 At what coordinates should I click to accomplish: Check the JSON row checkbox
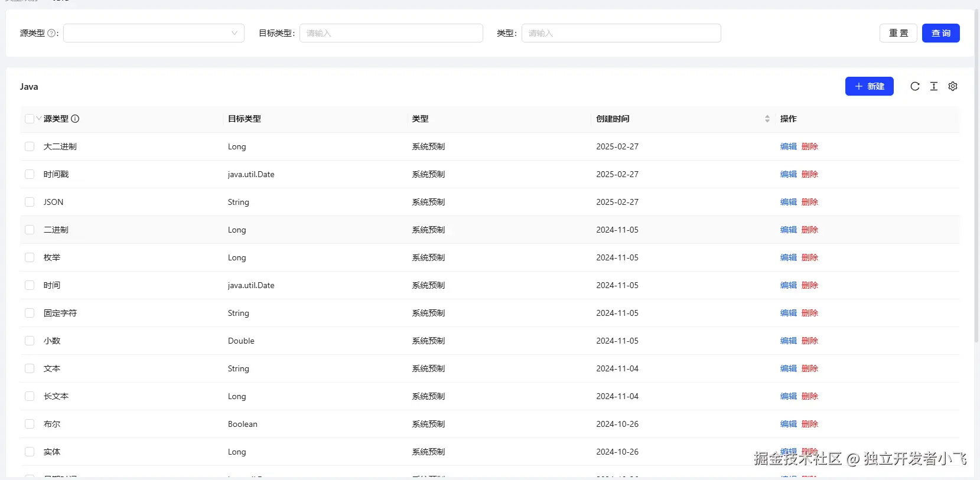[30, 202]
